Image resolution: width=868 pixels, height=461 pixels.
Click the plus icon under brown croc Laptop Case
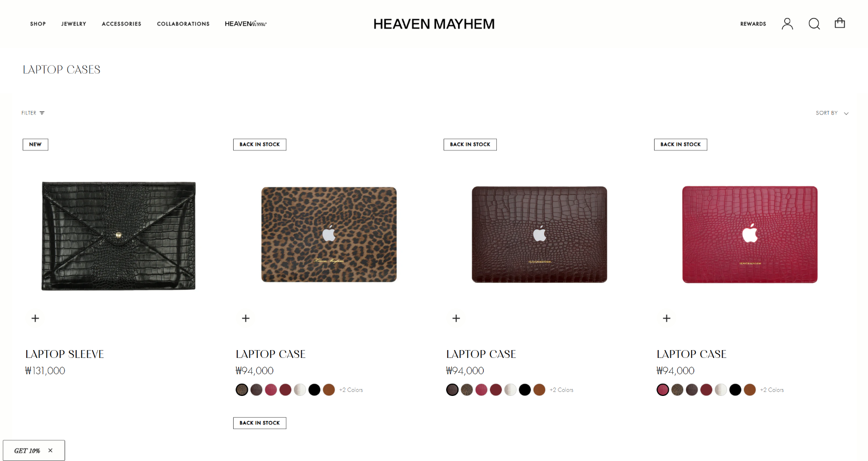[x=456, y=319]
